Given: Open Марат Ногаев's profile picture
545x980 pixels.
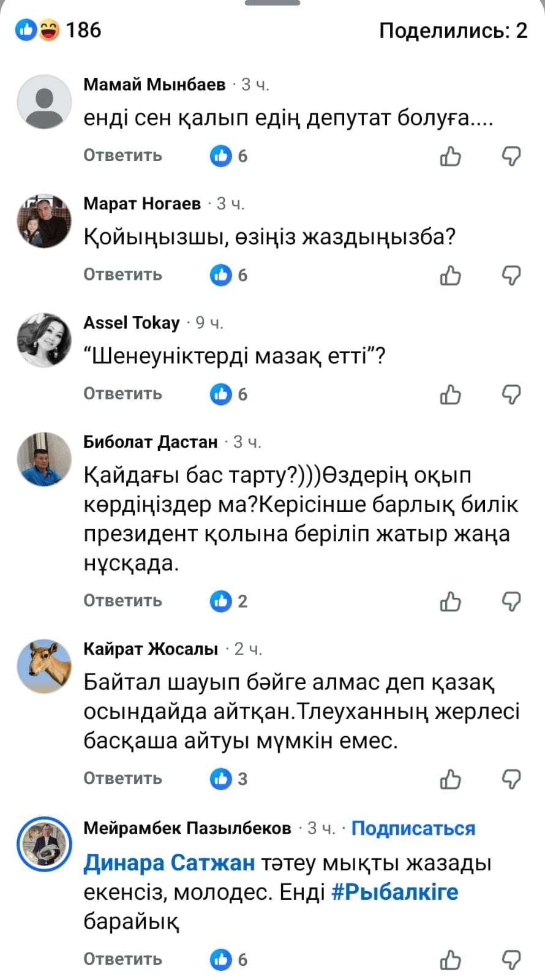Looking at the screenshot, I should click(44, 221).
